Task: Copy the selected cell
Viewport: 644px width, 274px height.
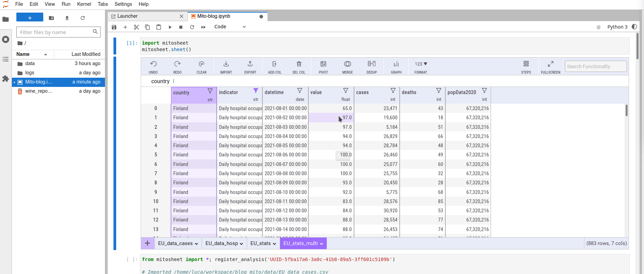Action: [148, 27]
